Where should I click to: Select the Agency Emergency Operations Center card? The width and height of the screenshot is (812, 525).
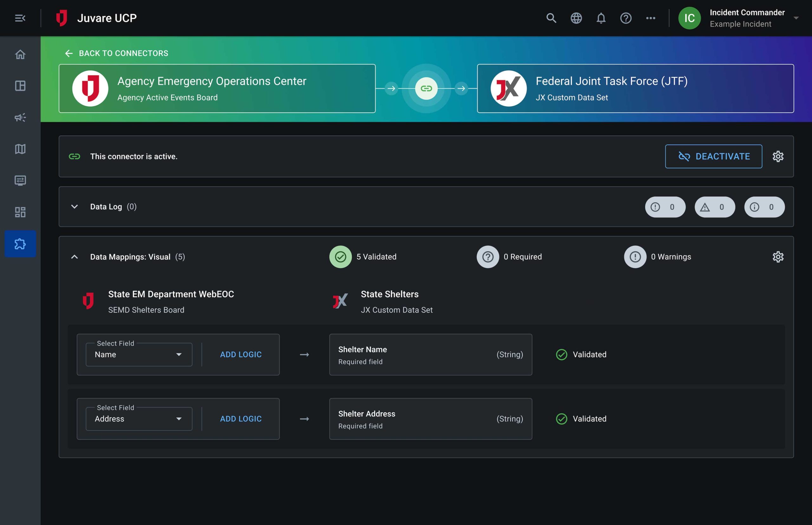pyautogui.click(x=217, y=88)
